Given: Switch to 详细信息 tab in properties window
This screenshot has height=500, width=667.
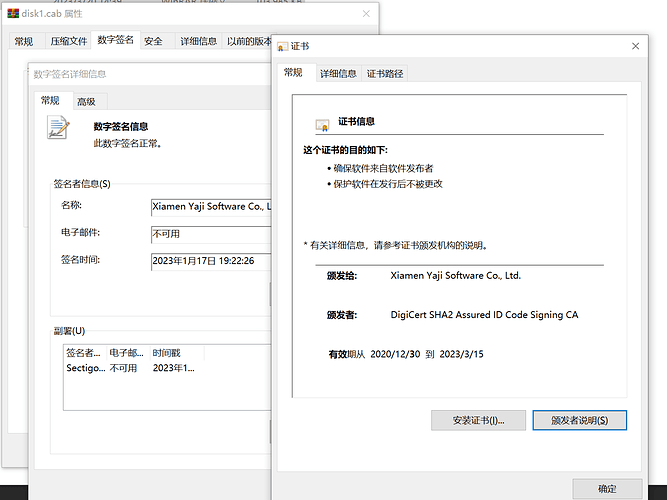Looking at the screenshot, I should [x=198, y=41].
